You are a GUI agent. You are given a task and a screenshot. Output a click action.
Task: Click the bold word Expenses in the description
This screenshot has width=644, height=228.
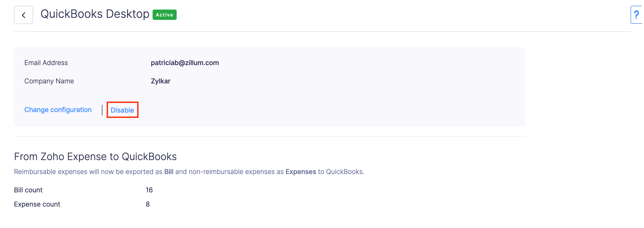(x=301, y=172)
